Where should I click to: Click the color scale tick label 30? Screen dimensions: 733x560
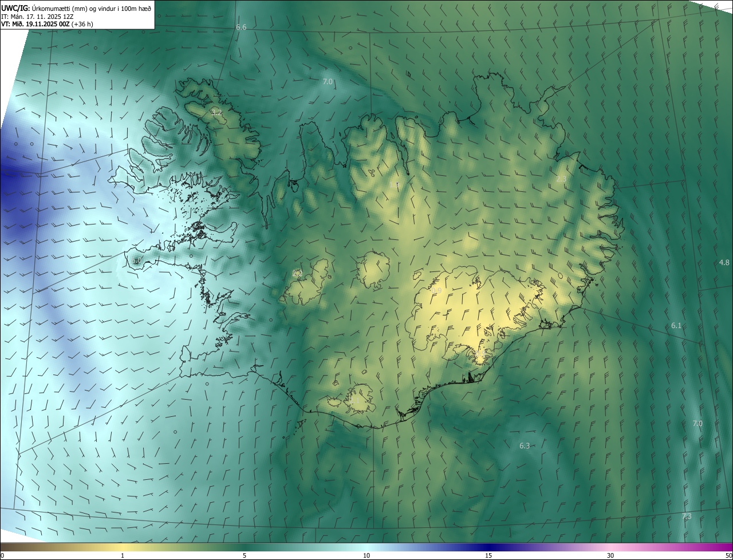pyautogui.click(x=610, y=555)
